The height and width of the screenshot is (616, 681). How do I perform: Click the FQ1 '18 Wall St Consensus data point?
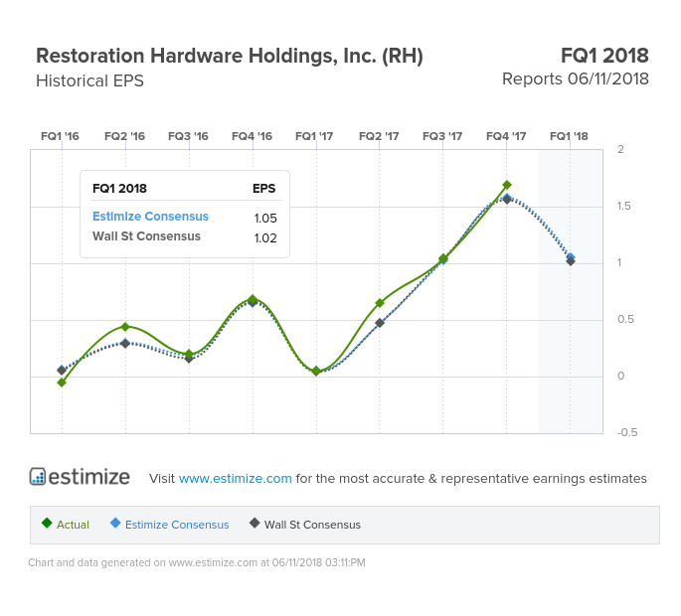point(571,261)
